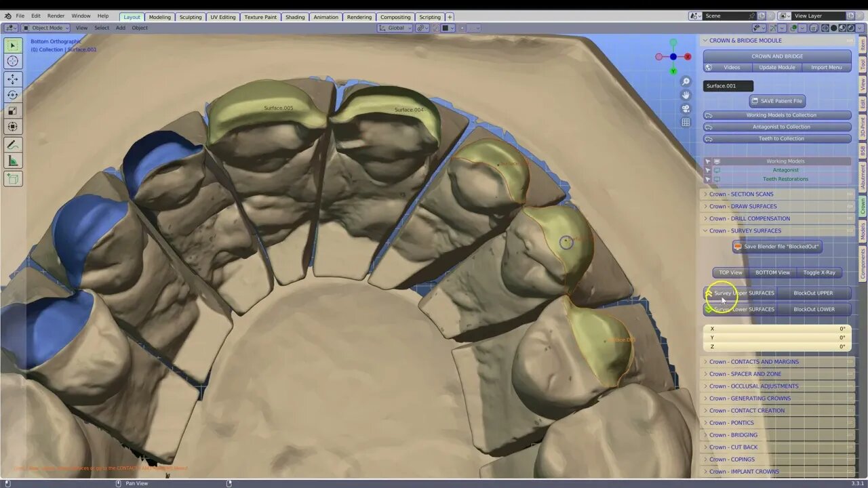Collapse Crown - SURVEY SURFACES panel
868x488 pixels.
[776, 230]
